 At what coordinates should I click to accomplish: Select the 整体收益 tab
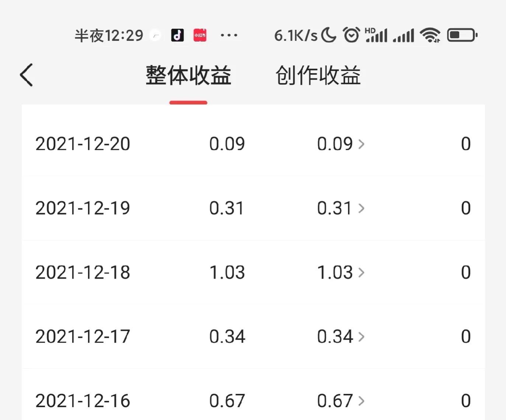[188, 75]
